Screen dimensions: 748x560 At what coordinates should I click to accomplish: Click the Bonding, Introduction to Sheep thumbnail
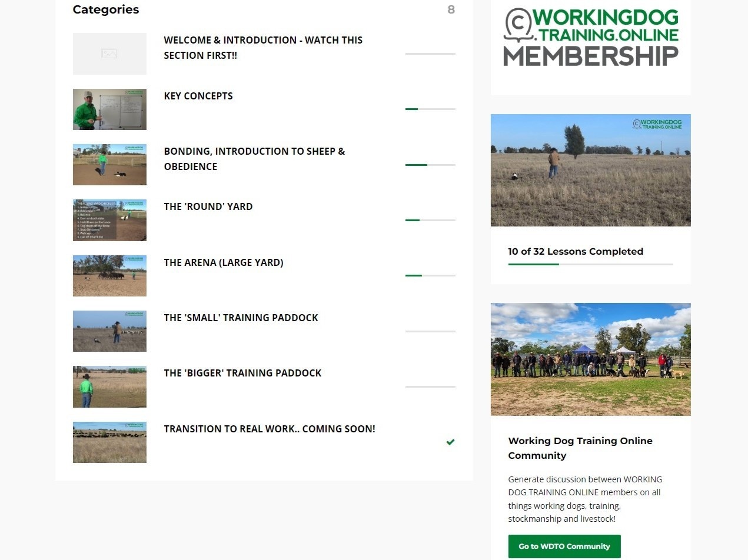tap(109, 165)
